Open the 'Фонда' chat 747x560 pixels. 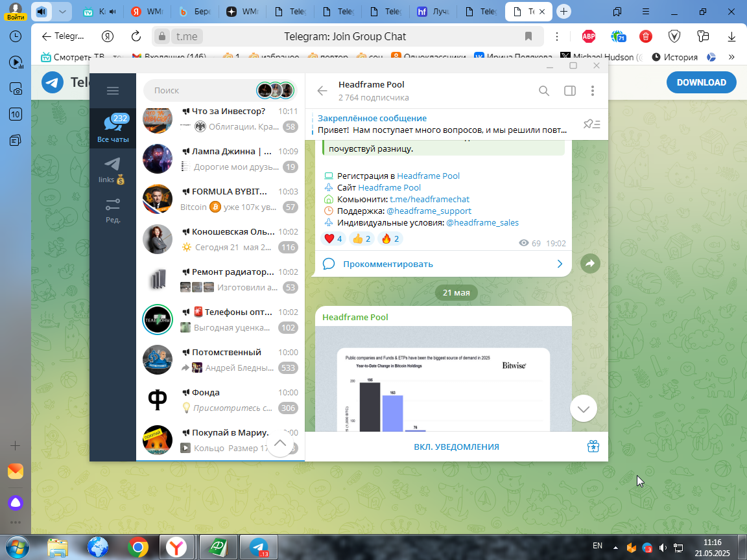pyautogui.click(x=220, y=400)
